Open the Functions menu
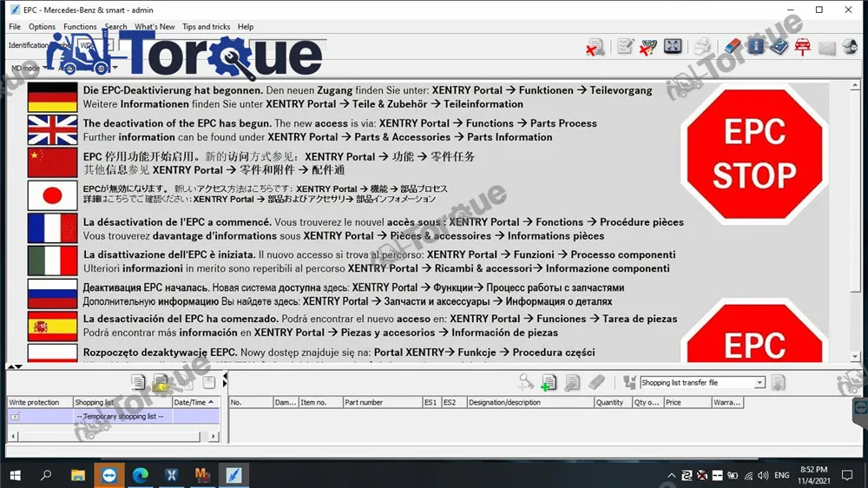Screen dimensions: 868x488 click(x=80, y=27)
